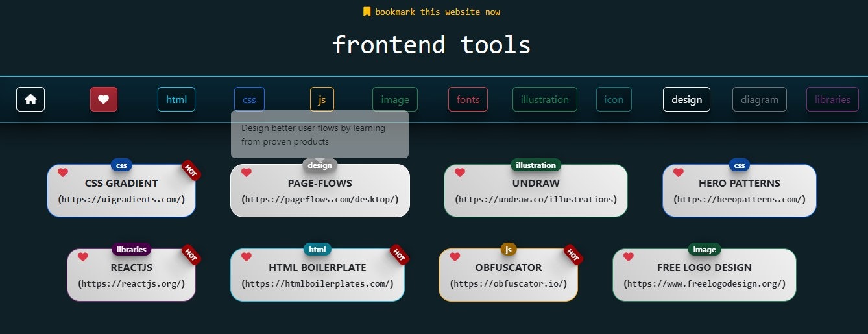This screenshot has width=868, height=334.
Task: Click HOT ribbon on CSS Gradient card
Action: tap(191, 170)
